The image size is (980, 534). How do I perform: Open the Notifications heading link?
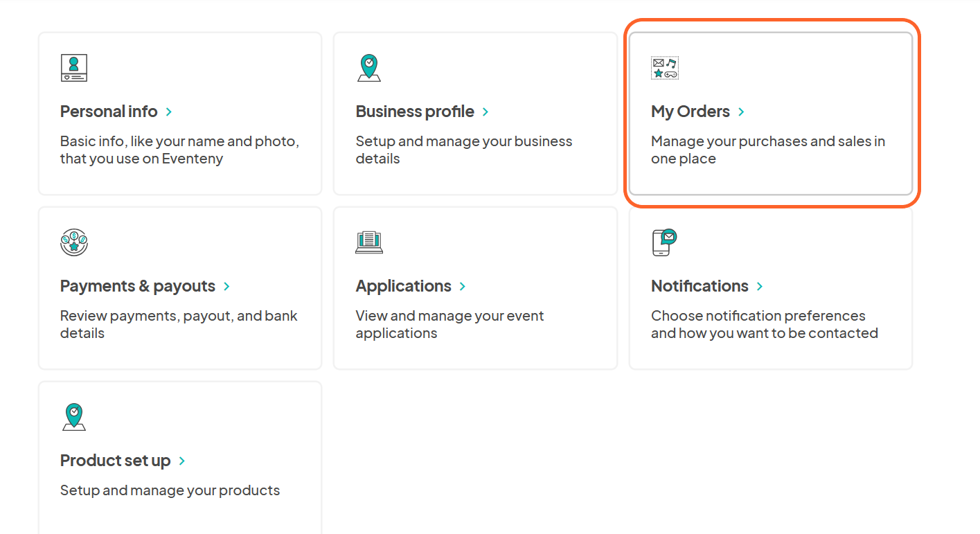coord(700,286)
